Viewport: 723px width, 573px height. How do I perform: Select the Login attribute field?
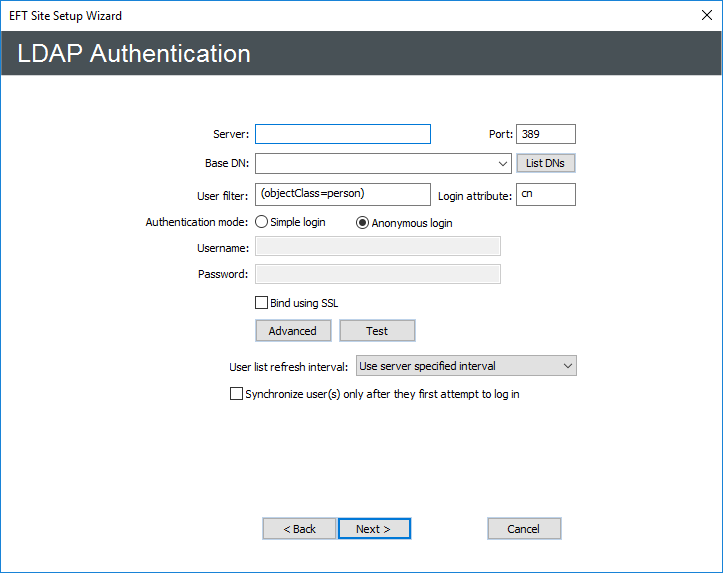click(545, 194)
